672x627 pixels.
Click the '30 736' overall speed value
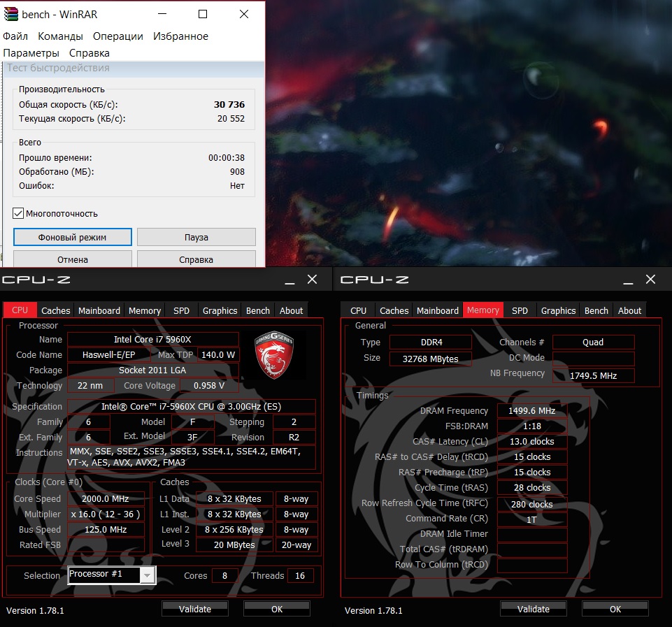(229, 105)
